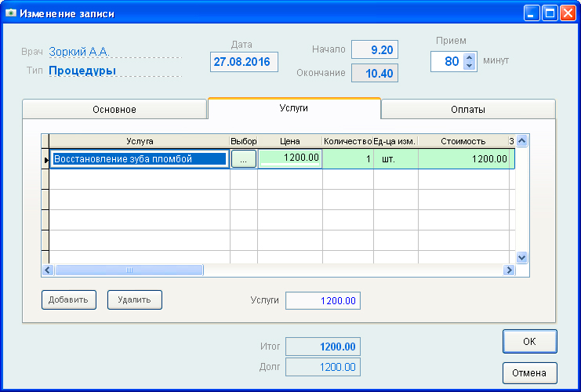Click the table vertical scroll down arrow
This screenshot has height=392, width=581.
point(521,257)
